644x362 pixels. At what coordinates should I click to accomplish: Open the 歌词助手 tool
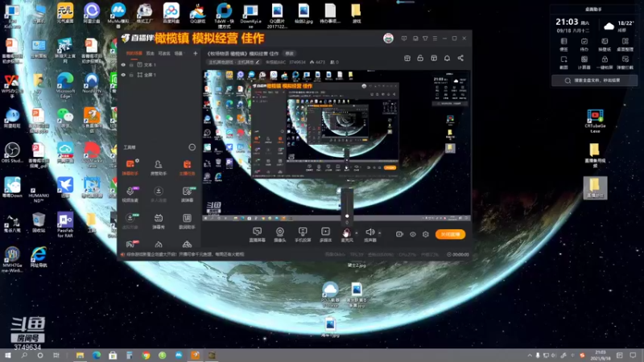pos(187,220)
